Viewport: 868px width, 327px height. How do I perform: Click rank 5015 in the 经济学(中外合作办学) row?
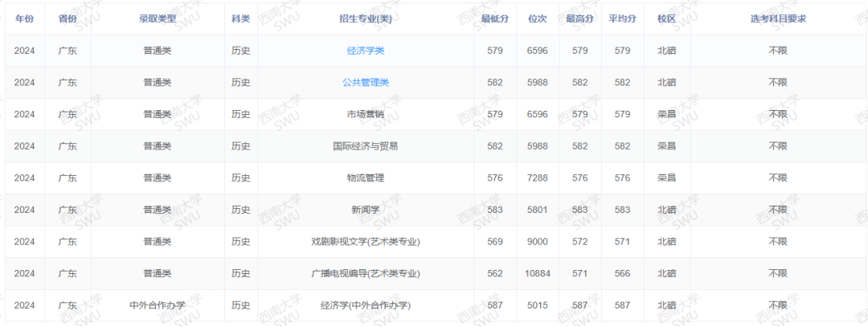pos(538,305)
